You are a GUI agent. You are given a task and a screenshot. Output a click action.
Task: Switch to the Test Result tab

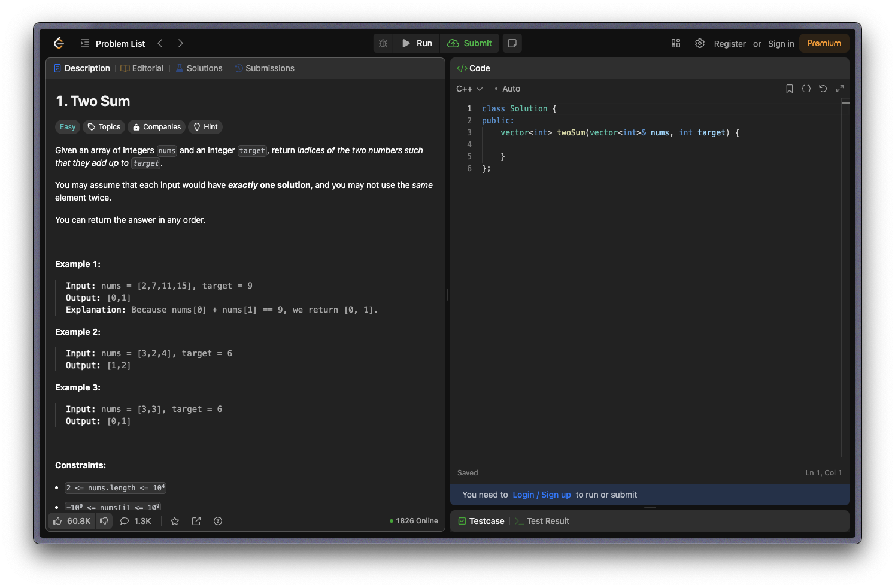pos(542,521)
